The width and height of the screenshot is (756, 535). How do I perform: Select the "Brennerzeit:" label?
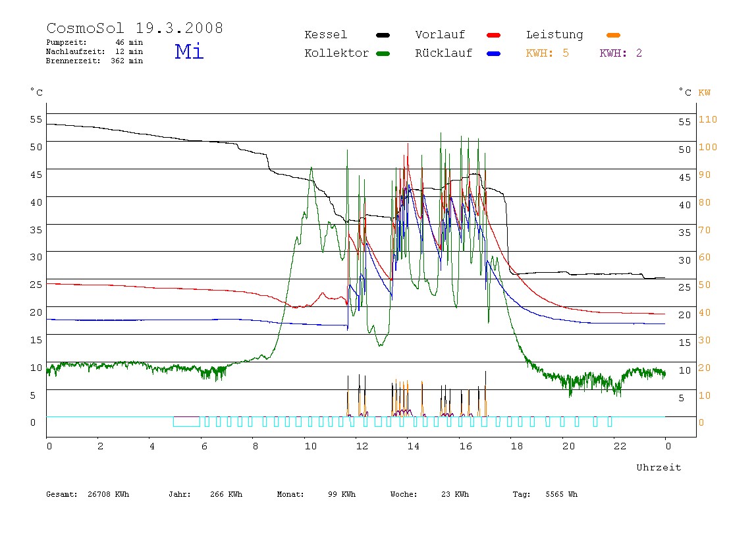point(73,61)
